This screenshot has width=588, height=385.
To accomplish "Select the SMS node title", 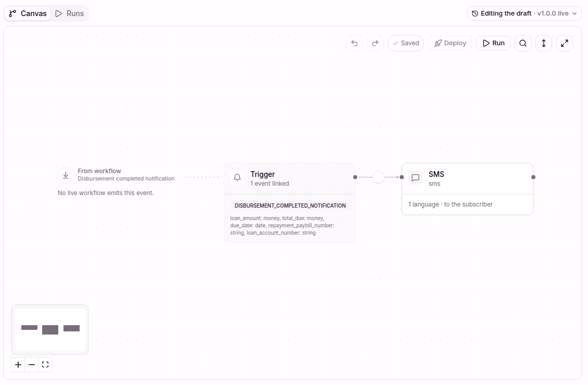I will [436, 174].
